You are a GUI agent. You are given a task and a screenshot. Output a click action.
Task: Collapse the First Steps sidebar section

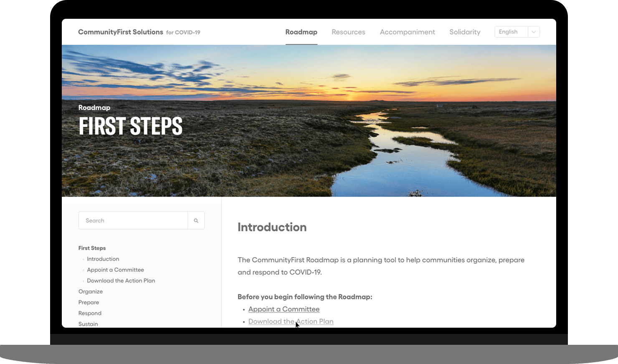click(x=92, y=248)
